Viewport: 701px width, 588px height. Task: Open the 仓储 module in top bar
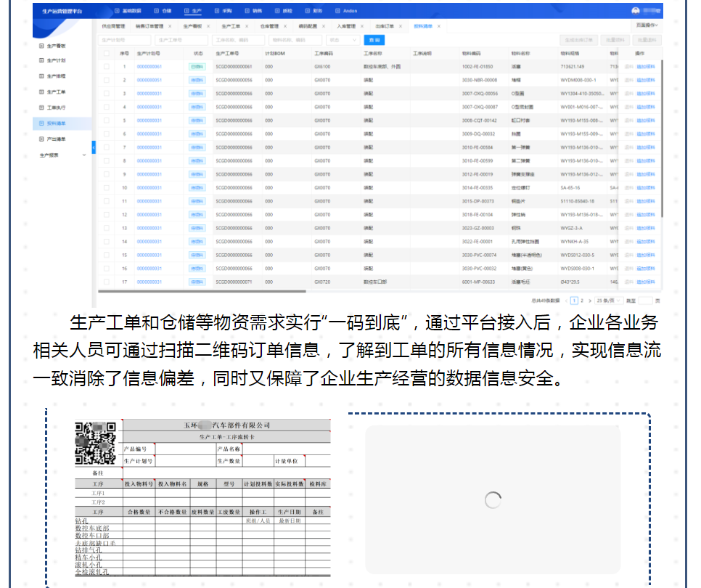(x=164, y=12)
